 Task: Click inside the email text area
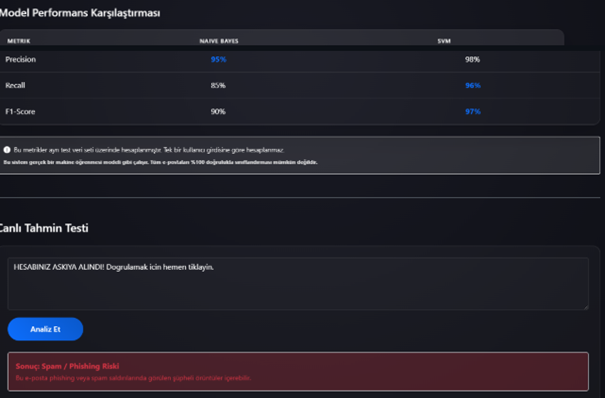(x=298, y=283)
